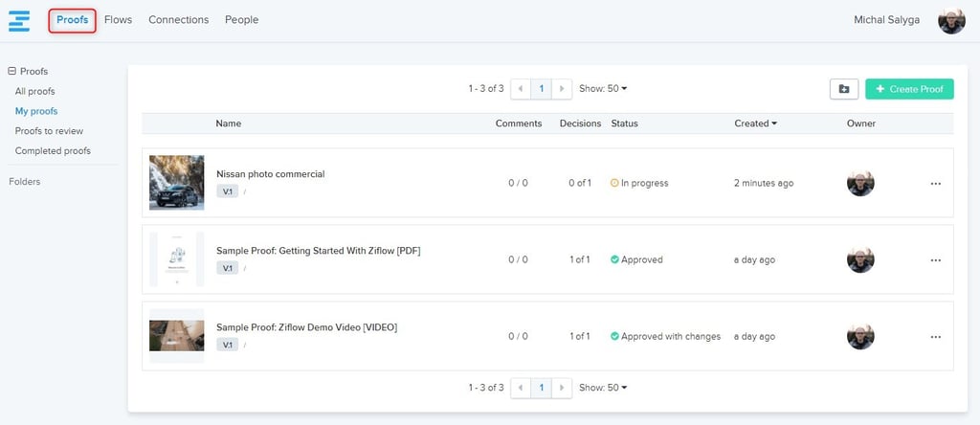Click the new folder icon button
Screen dimensions: 980x425
point(843,89)
